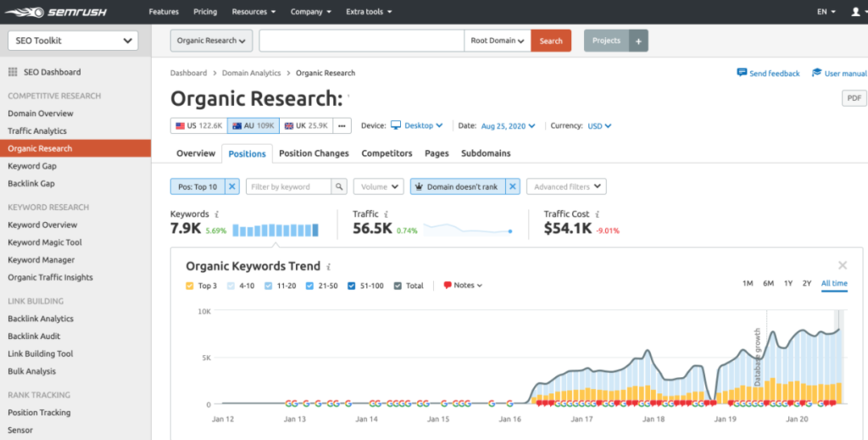This screenshot has height=440, width=868.
Task: Remove the Domain doesn't rank filter
Action: 513,187
